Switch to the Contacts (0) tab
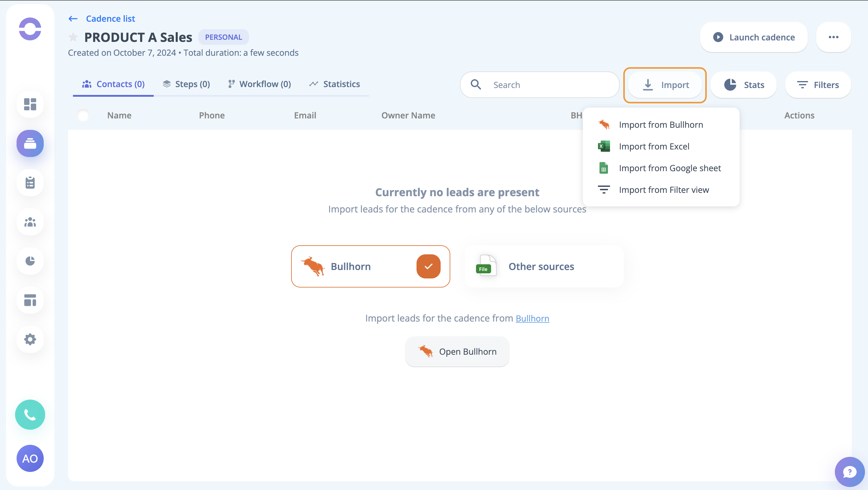 click(x=113, y=84)
